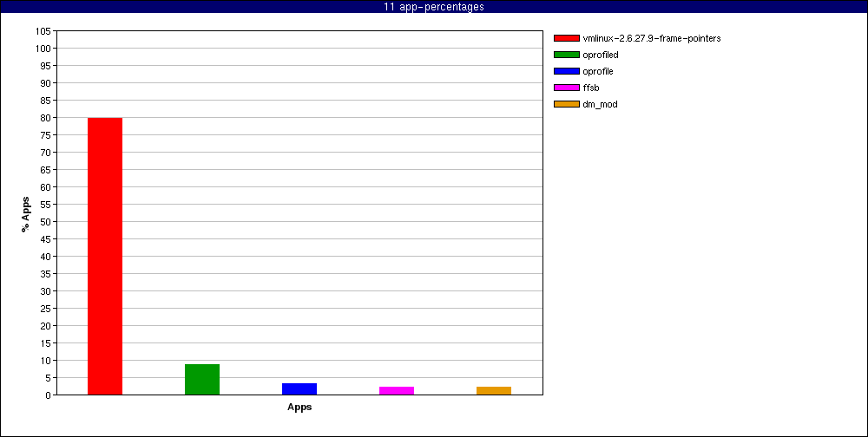Click the dm_mod legend text
Screen dimensions: 868x437
click(x=600, y=104)
